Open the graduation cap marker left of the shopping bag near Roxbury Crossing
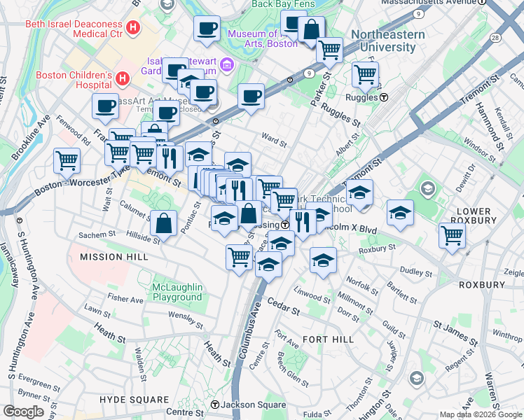The image size is (524, 420). (x=225, y=218)
